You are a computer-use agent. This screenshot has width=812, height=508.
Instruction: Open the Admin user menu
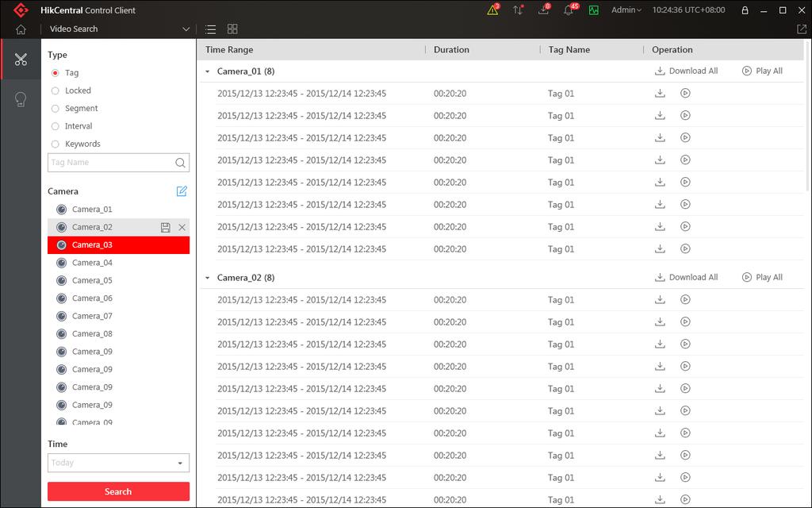coord(626,10)
